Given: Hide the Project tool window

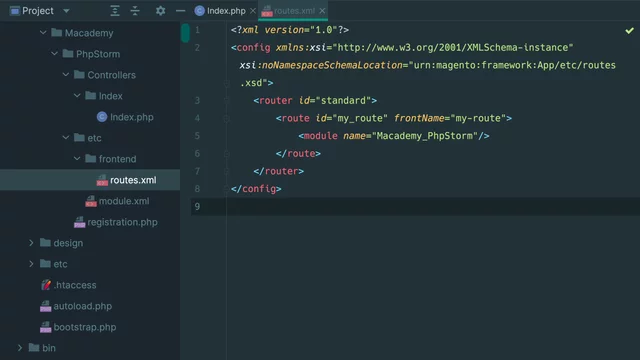Looking at the screenshot, I should [180, 11].
